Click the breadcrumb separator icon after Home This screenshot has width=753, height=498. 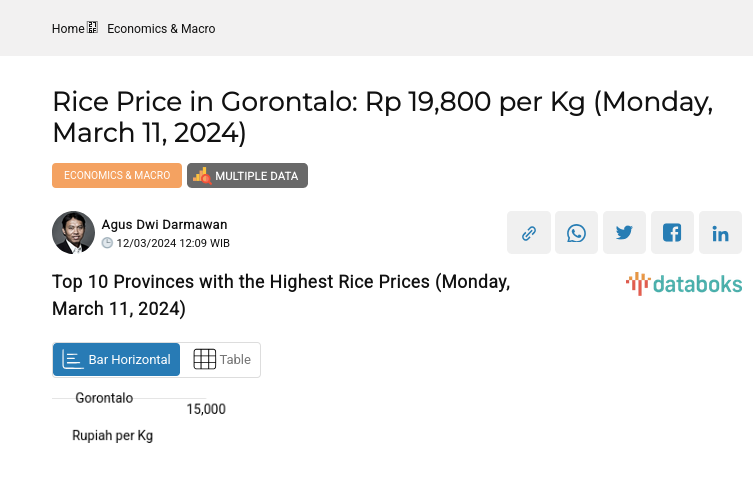tap(93, 28)
